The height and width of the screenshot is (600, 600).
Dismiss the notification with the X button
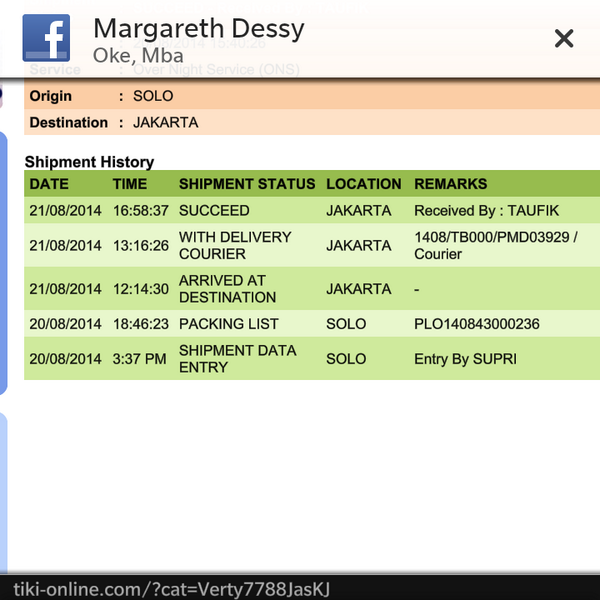(x=564, y=39)
